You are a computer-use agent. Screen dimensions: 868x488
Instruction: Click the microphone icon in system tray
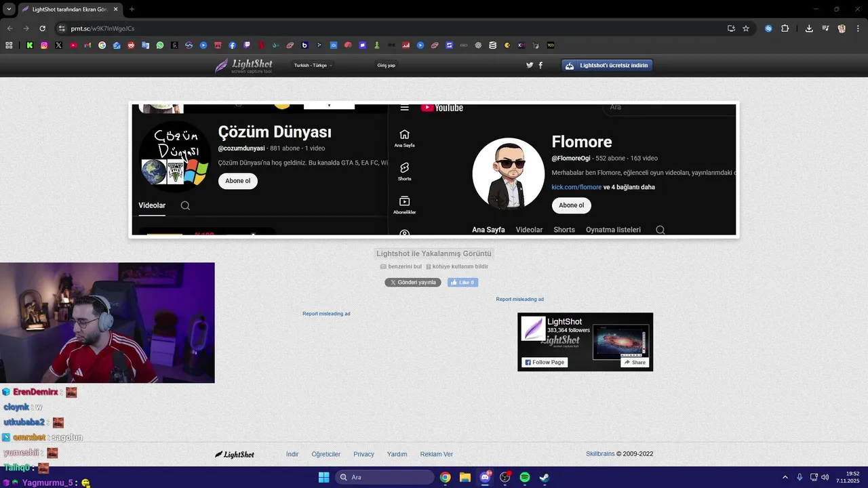point(800,477)
